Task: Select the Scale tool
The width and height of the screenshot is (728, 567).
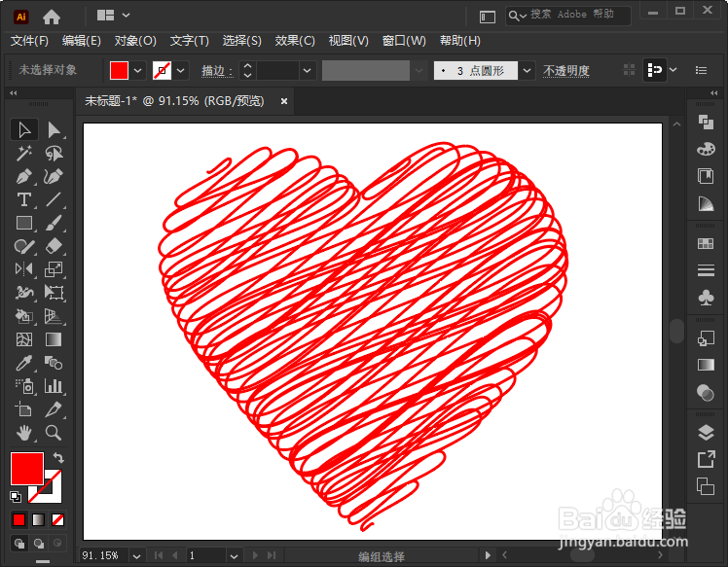Action: [x=54, y=269]
